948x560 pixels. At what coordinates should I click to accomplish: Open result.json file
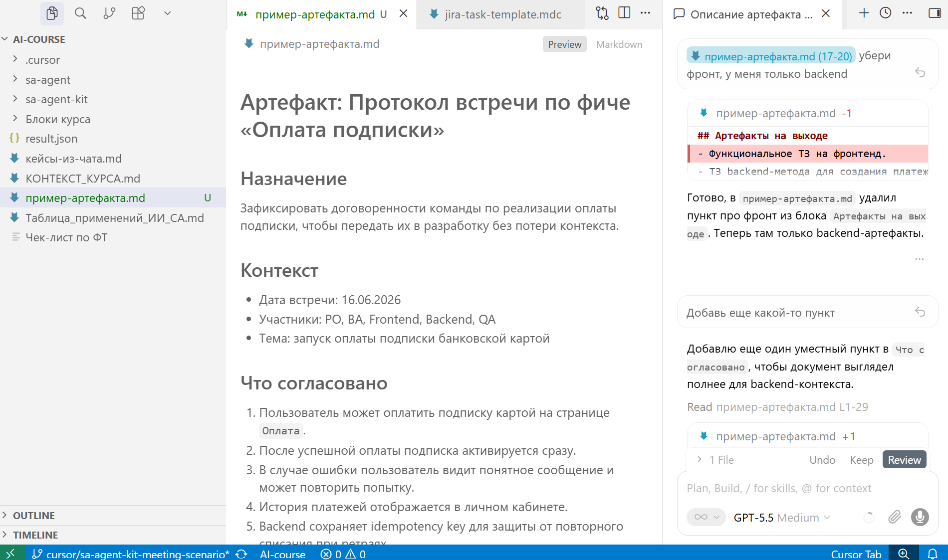tap(113, 139)
